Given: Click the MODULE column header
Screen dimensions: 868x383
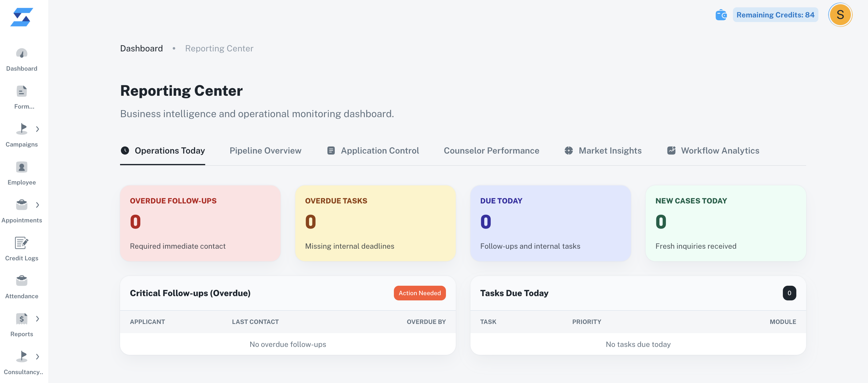Looking at the screenshot, I should click(x=783, y=322).
